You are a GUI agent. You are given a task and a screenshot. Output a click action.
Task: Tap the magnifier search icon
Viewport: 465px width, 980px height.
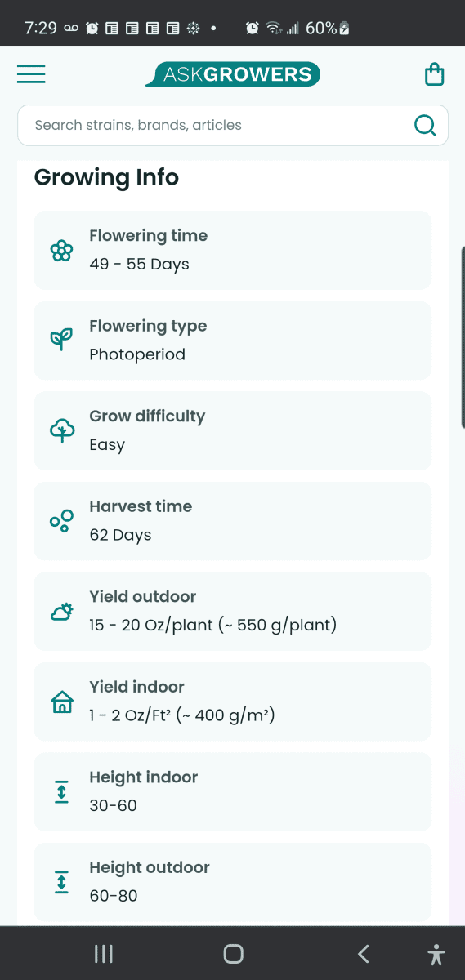425,125
